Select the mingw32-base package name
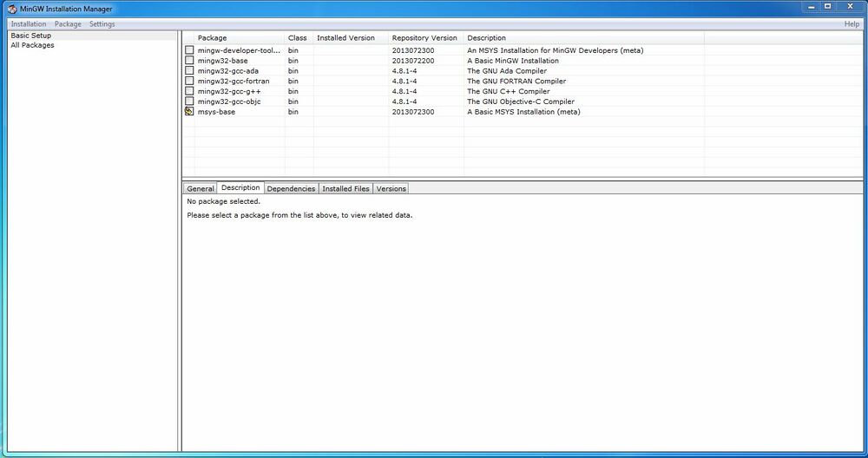This screenshot has width=868, height=458. click(222, 61)
